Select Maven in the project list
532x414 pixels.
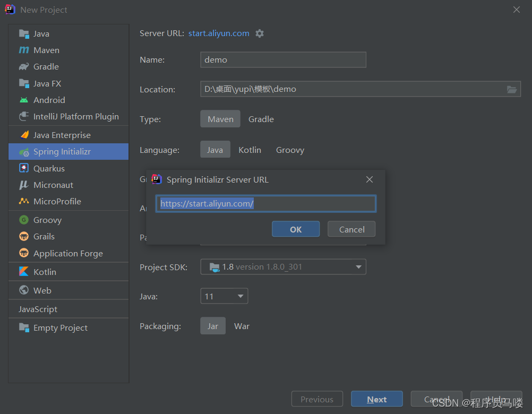[x=68, y=50]
